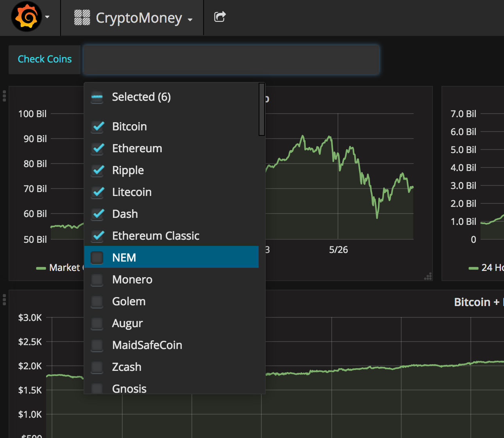
Task: Click the Bitcoin option label
Action: click(129, 127)
